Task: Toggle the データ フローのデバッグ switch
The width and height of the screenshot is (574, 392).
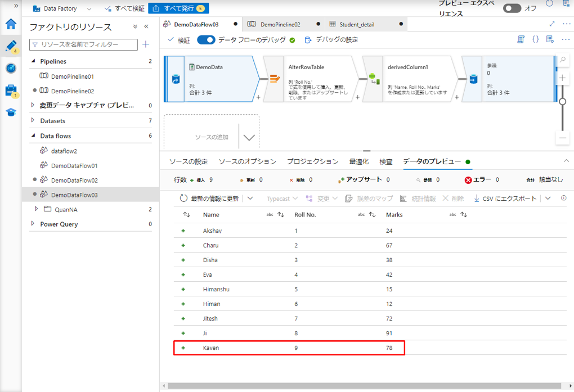Action: (206, 40)
